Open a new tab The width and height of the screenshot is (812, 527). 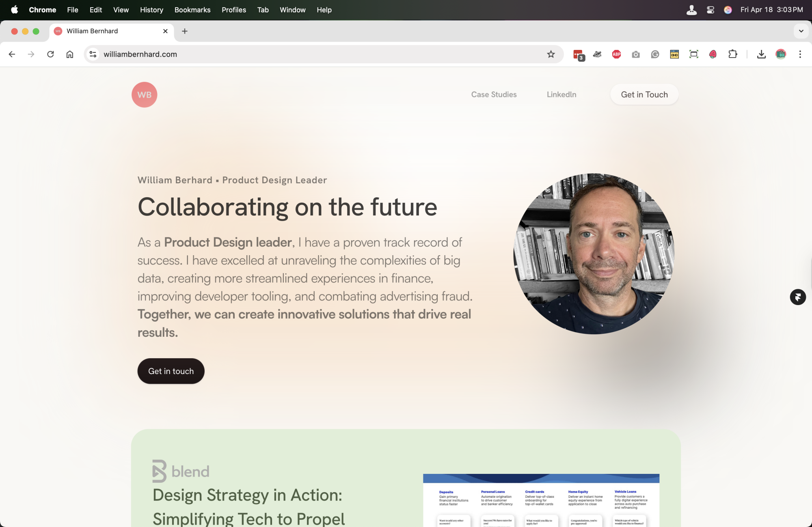point(185,31)
